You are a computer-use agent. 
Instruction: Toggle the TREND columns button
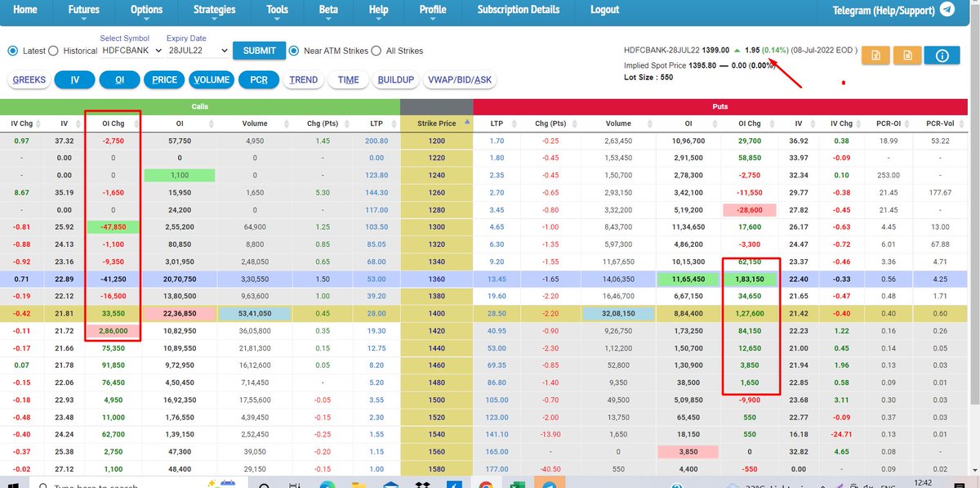coord(303,80)
